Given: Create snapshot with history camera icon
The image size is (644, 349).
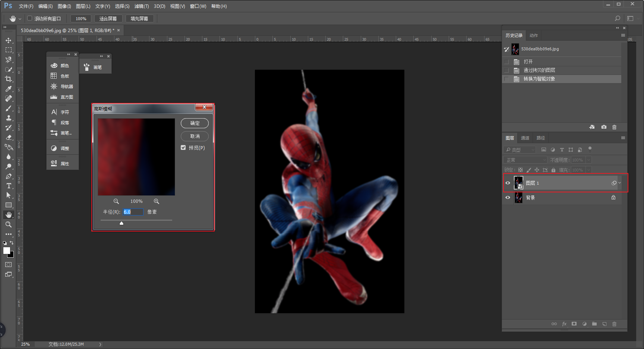Looking at the screenshot, I should tap(604, 127).
